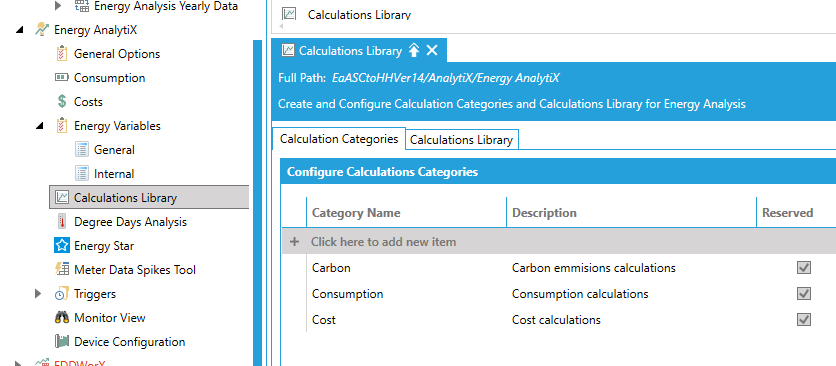836x366 pixels.
Task: Toggle Reserved checkbox for Cost category
Action: coord(803,320)
